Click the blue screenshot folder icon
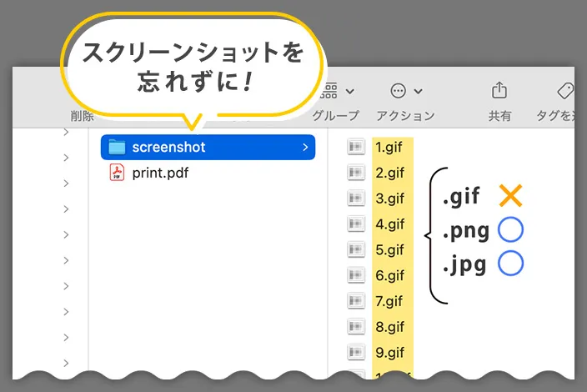587x392 pixels. 117,147
